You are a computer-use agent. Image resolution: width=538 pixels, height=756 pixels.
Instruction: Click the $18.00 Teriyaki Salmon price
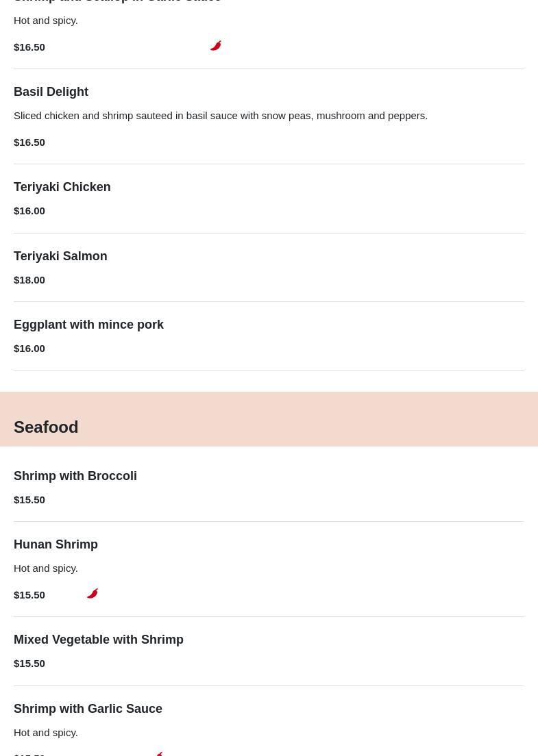tap(29, 279)
